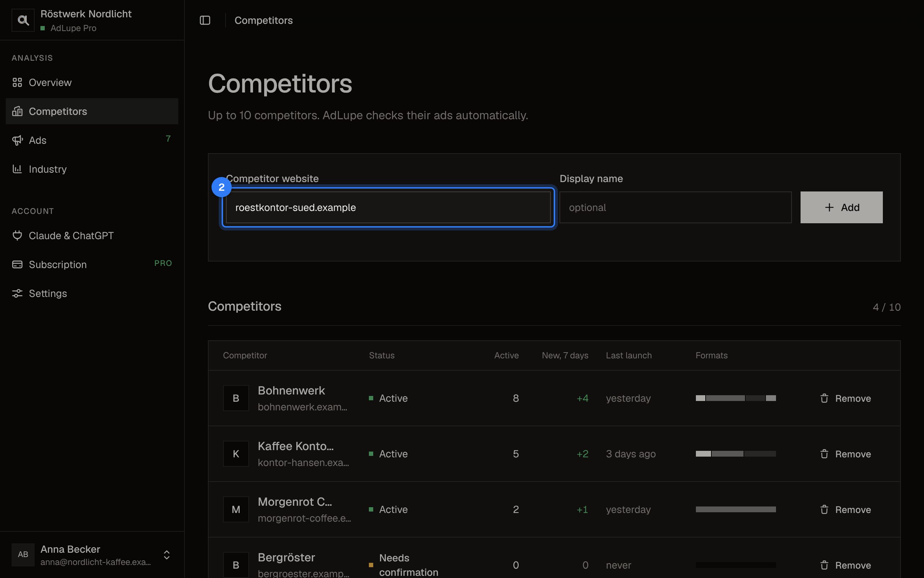
Task: Go to the Industry page
Action: [92, 169]
